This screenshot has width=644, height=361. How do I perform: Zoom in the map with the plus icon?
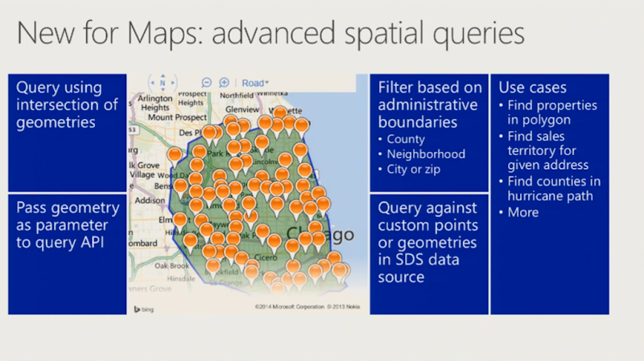[x=224, y=83]
